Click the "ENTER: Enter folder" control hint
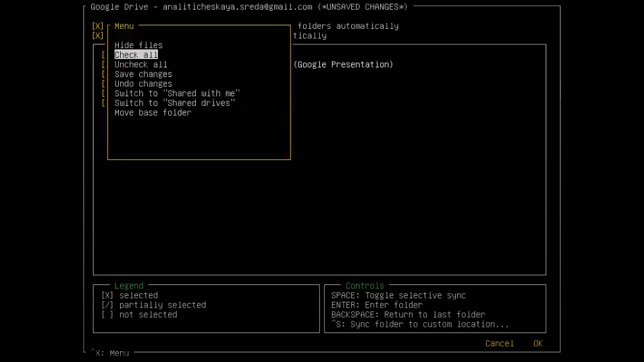Screen dimensions: 644x362 [x=377, y=305]
